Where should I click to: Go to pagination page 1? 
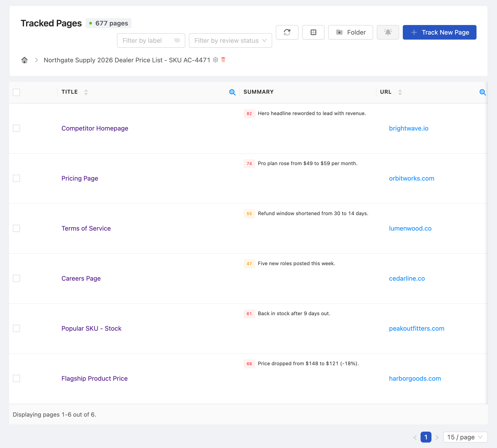[x=426, y=437]
